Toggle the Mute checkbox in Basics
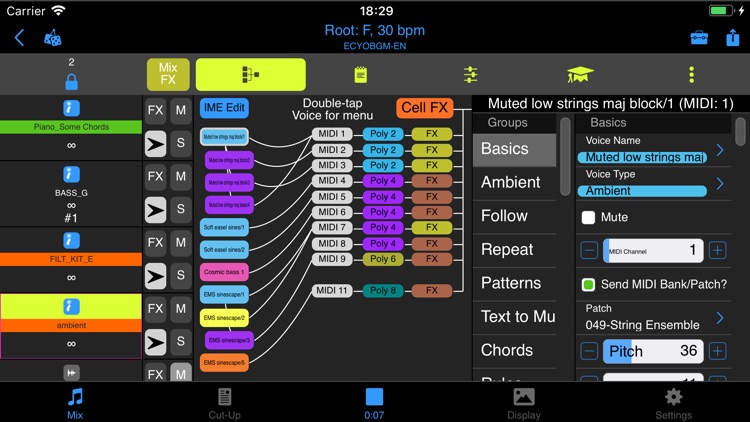 tap(588, 217)
